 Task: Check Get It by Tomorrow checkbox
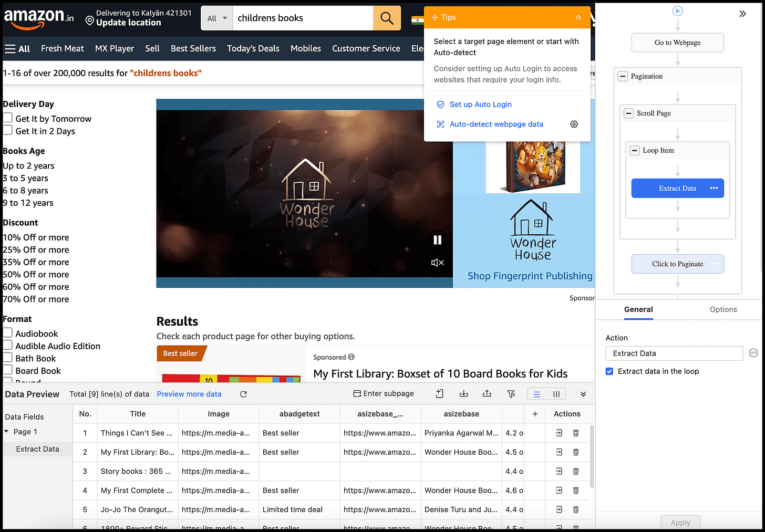(x=8, y=118)
